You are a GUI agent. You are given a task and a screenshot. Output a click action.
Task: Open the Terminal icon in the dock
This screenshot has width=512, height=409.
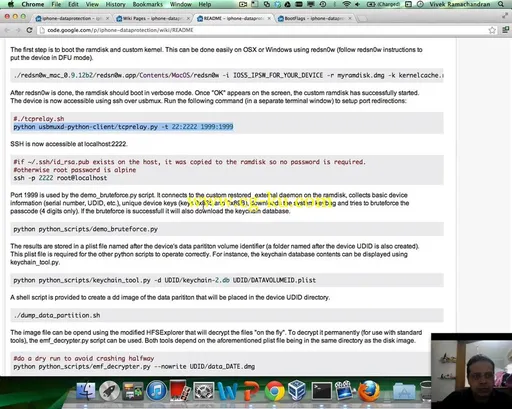[322, 391]
